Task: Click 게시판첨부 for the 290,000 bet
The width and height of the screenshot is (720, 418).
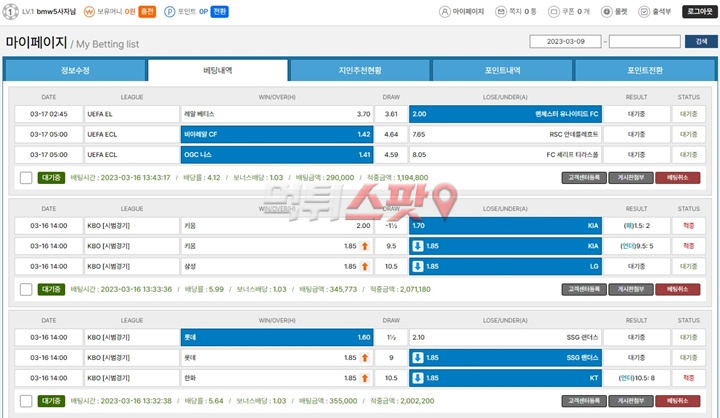Action: [631, 178]
